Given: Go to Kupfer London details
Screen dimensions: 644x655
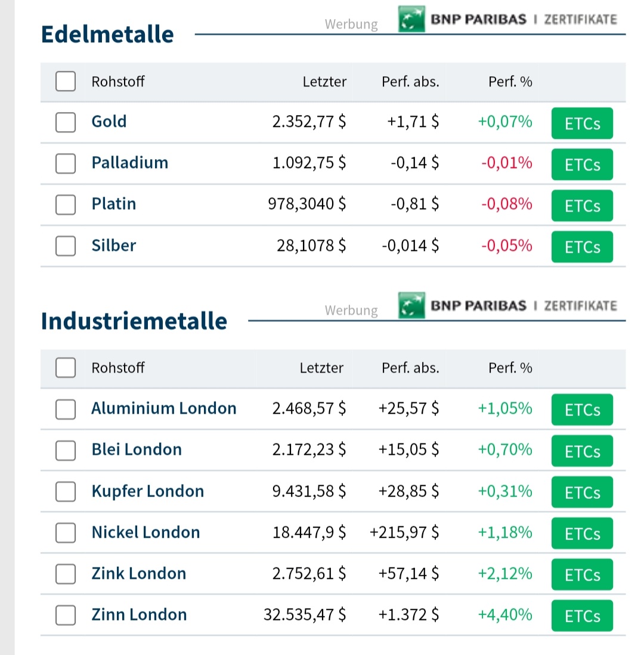Looking at the screenshot, I should point(147,491).
